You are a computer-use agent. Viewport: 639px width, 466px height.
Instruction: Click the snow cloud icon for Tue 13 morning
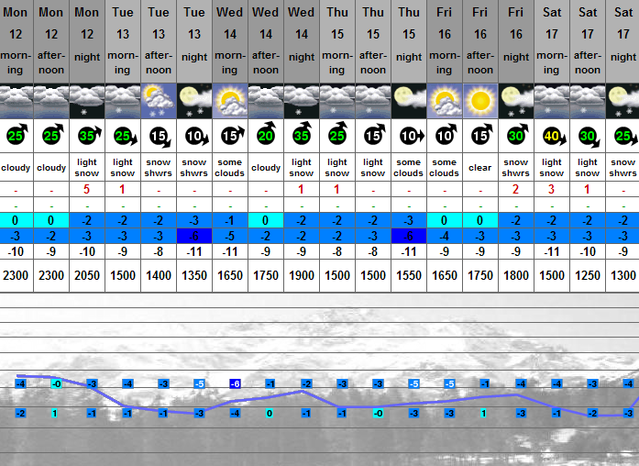pyautogui.click(x=123, y=101)
